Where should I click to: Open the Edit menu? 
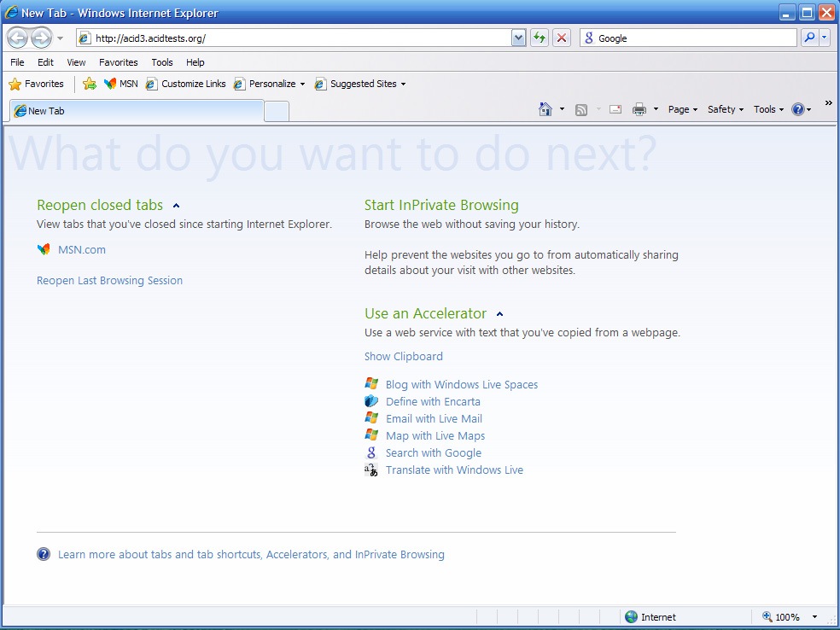[45, 62]
